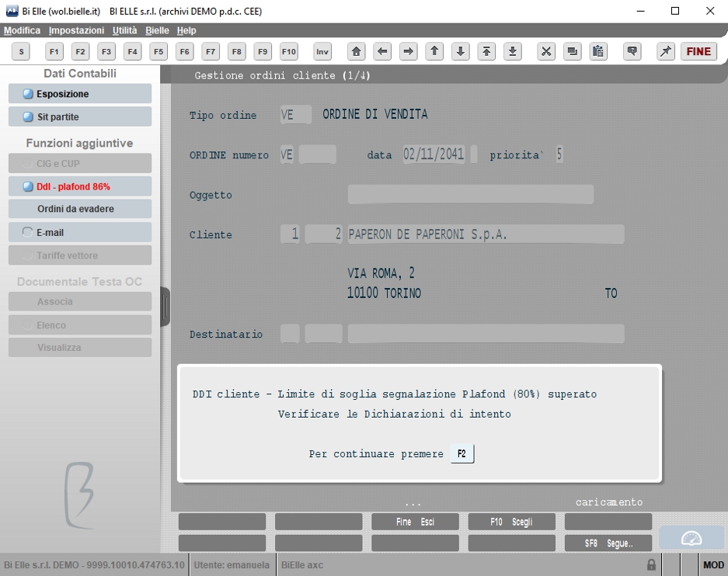Collapse the left sidebar using the handle

pos(165,307)
